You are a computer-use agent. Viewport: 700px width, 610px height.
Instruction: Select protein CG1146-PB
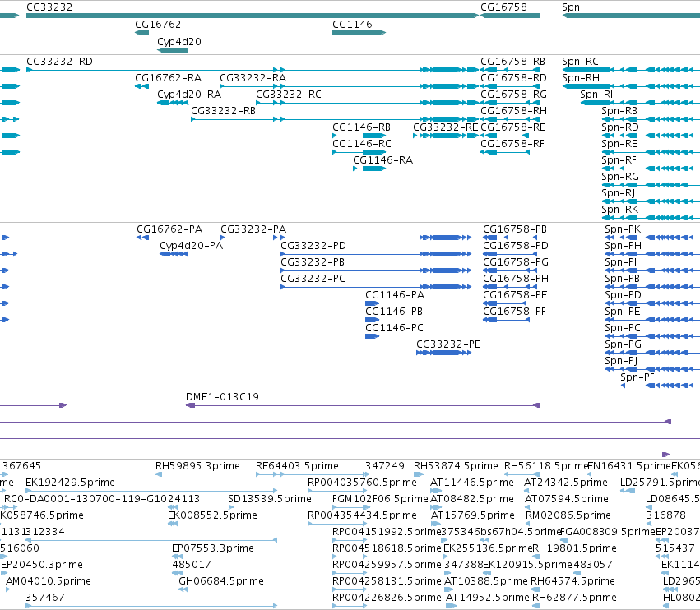(394, 312)
